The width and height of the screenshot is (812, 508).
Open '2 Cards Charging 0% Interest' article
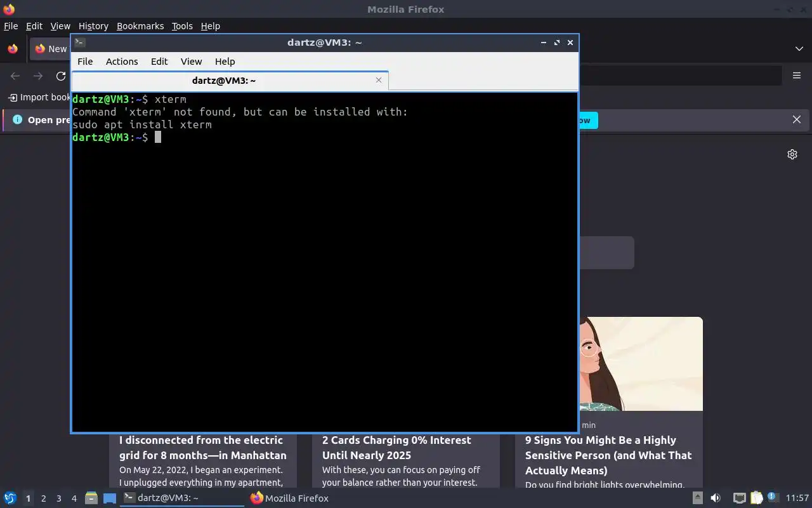pos(396,448)
